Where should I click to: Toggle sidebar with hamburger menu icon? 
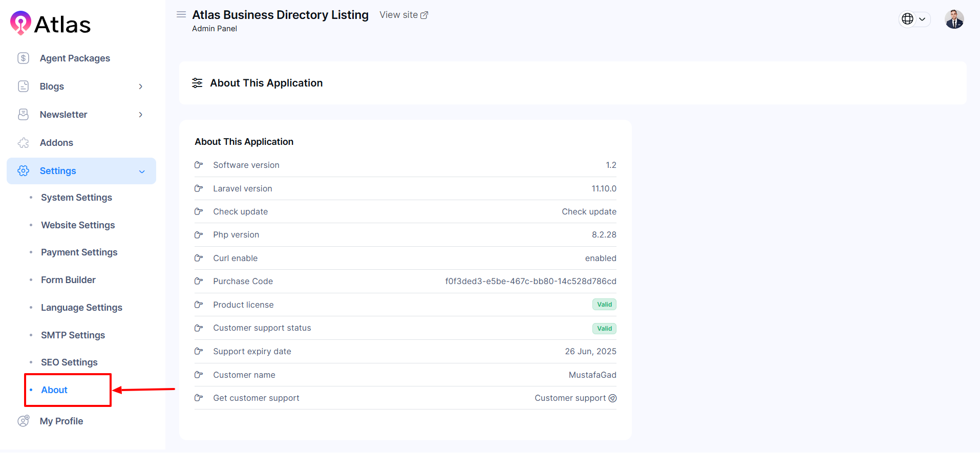[181, 15]
